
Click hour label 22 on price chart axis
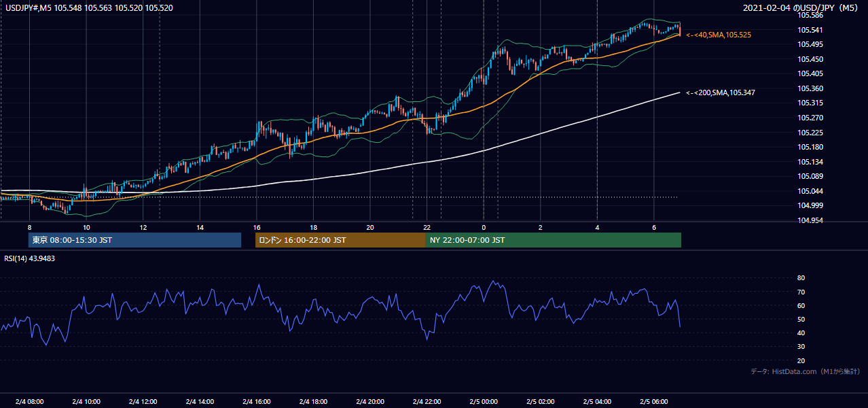(427, 227)
